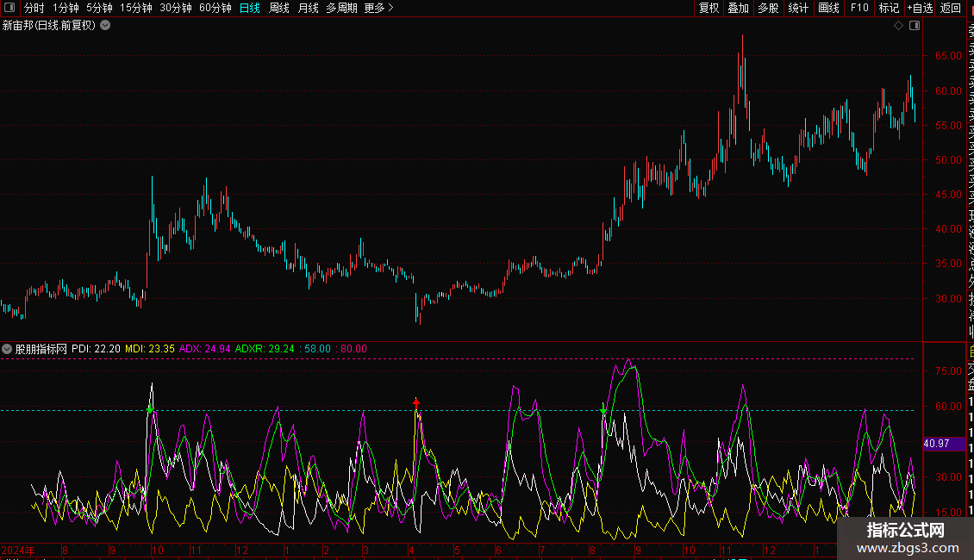Click 2024年 label on time axis
974x560 pixels.
click(18, 550)
